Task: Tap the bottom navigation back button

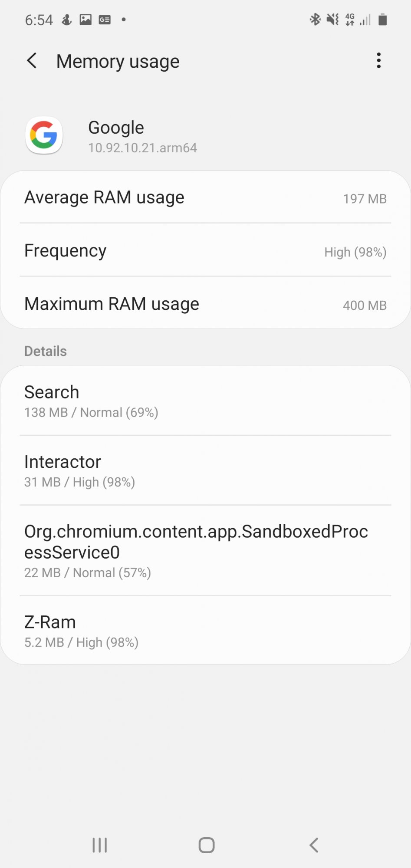Action: [314, 845]
